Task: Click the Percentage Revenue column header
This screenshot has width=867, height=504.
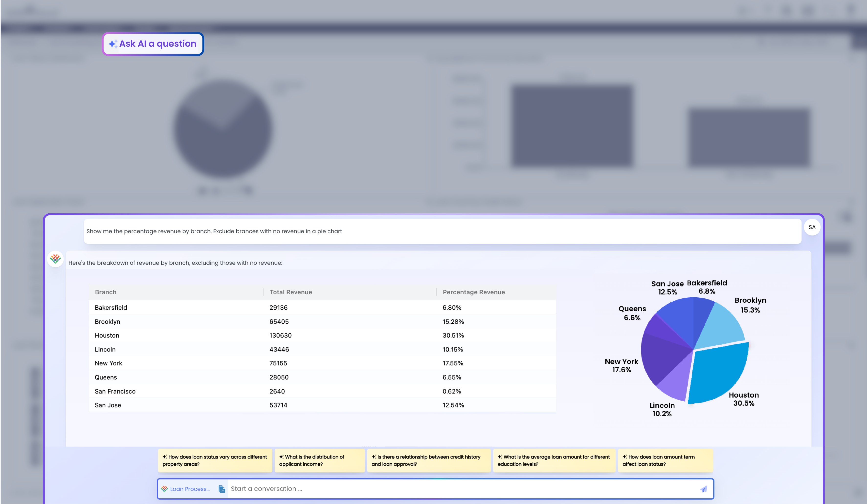Action: (474, 292)
